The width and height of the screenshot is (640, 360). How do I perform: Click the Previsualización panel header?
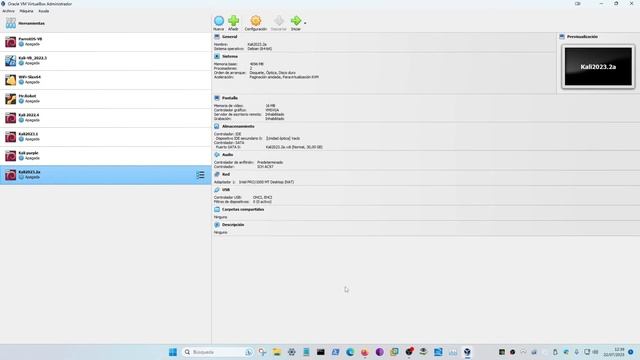click(582, 37)
